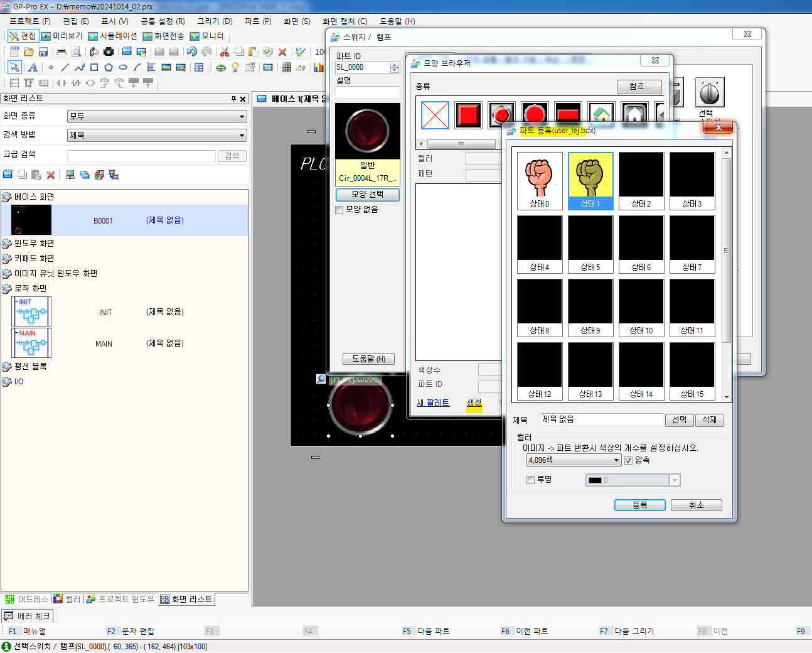
Task: Create a new project with the New icon
Action: 14,51
